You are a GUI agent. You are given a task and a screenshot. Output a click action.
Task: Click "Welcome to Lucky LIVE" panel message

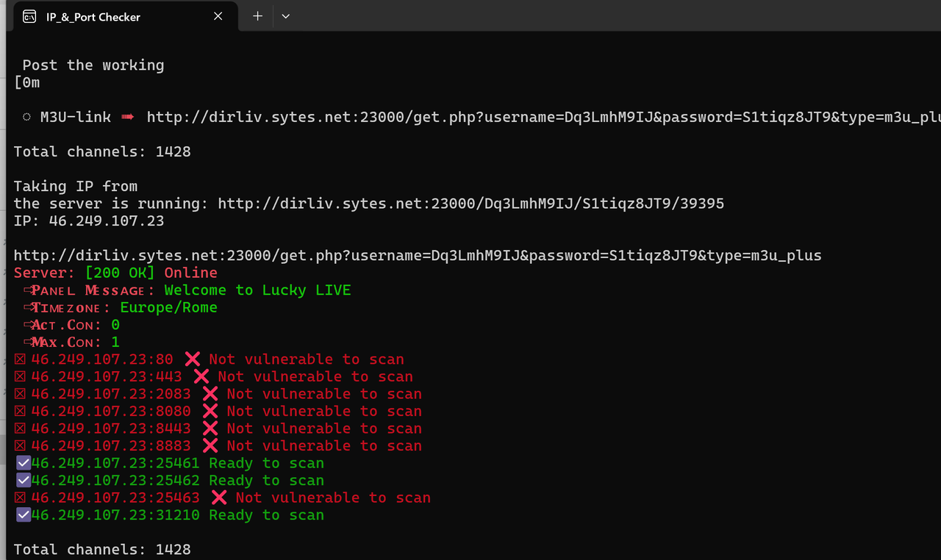257,290
